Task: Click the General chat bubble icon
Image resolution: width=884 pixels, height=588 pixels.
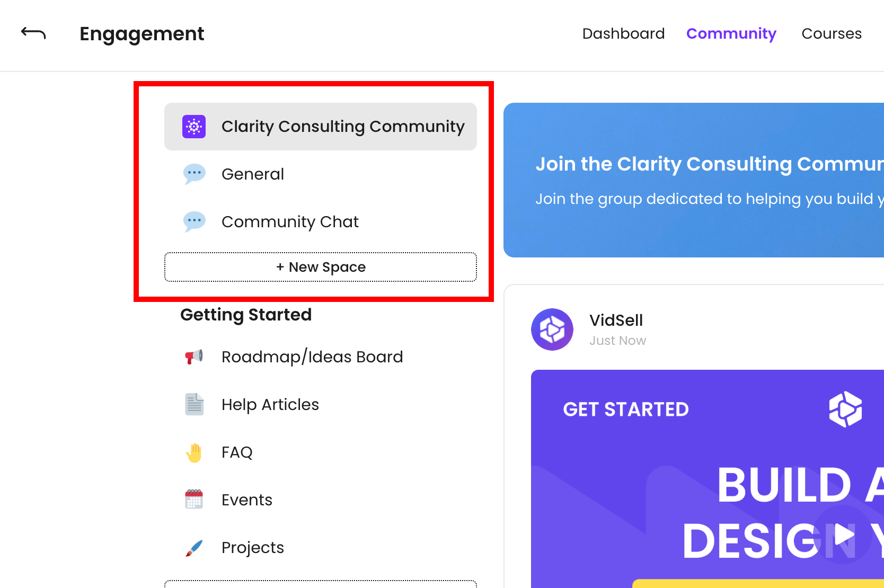Action: [194, 174]
